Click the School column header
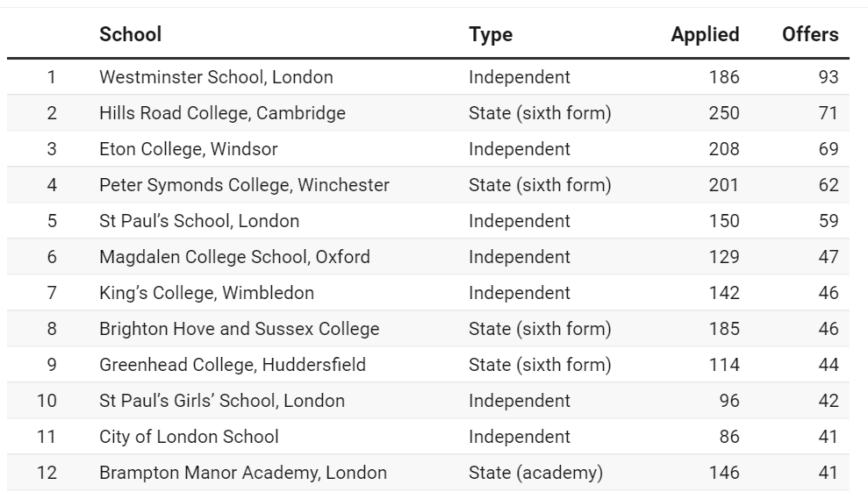 click(x=131, y=34)
